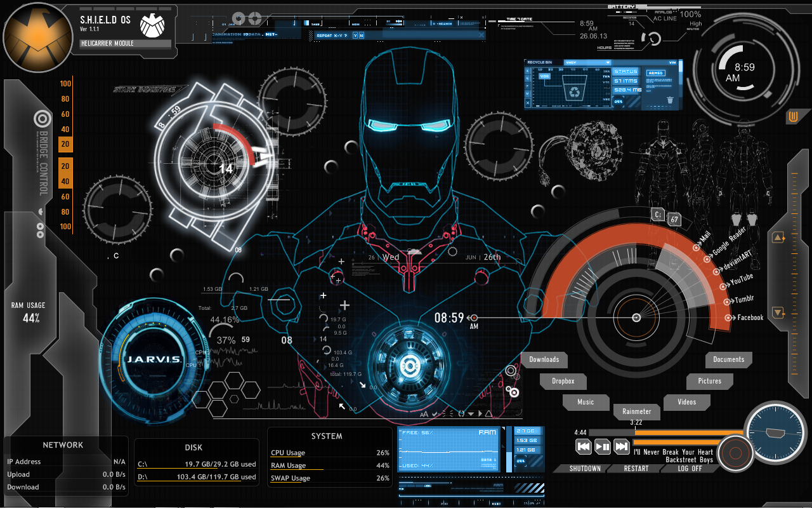Viewport: 812px width, 508px height.
Task: Open the YouTube link
Action: [x=742, y=279]
